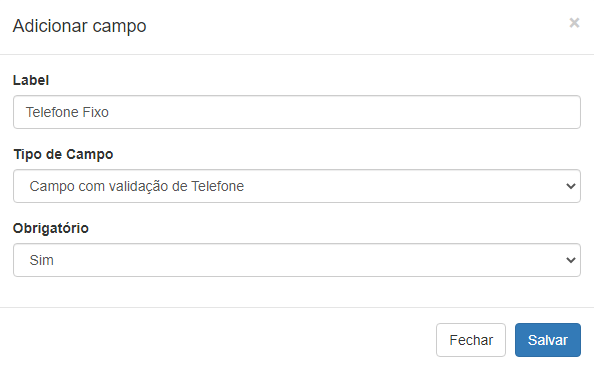Click the "Adicionar campo" dialog title
Viewport: 594px width, 370px height.
tap(80, 26)
